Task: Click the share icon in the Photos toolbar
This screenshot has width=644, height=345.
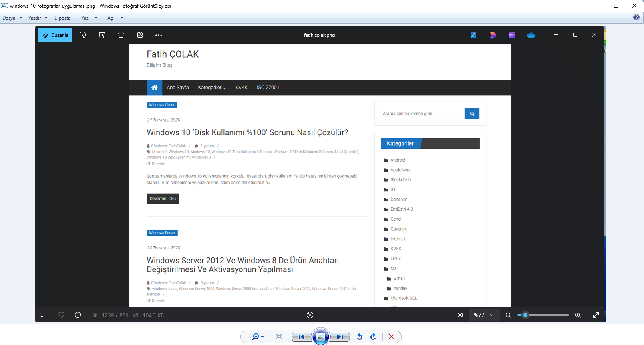Action: point(140,35)
